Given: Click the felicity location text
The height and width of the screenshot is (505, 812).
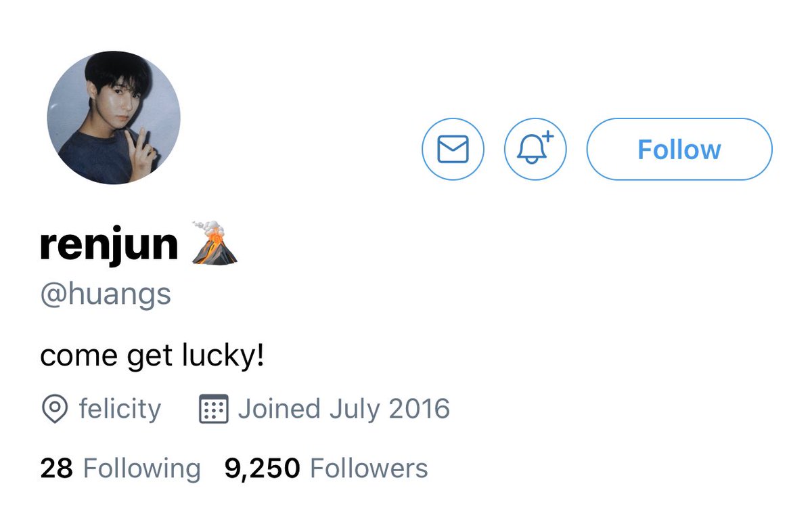Looking at the screenshot, I should [120, 409].
